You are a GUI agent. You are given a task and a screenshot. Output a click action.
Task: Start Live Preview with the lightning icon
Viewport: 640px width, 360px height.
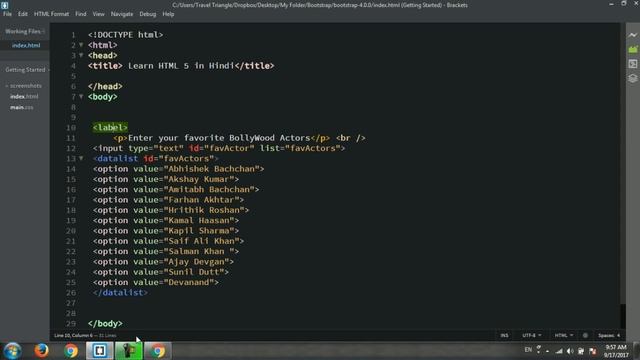click(x=632, y=36)
